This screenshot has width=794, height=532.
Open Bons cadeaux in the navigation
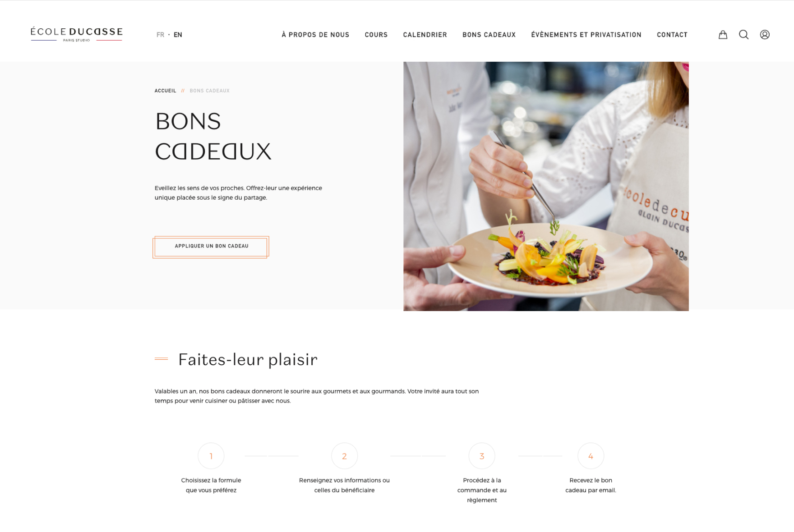489,35
